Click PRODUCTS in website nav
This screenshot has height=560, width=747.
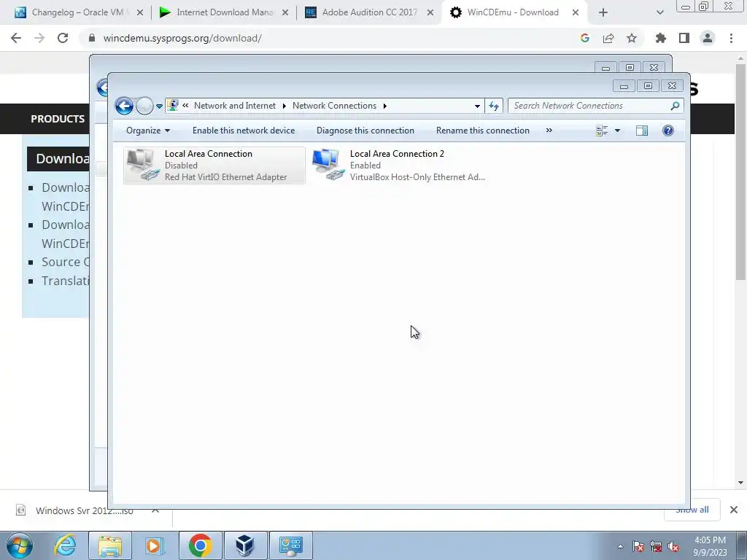pyautogui.click(x=58, y=119)
